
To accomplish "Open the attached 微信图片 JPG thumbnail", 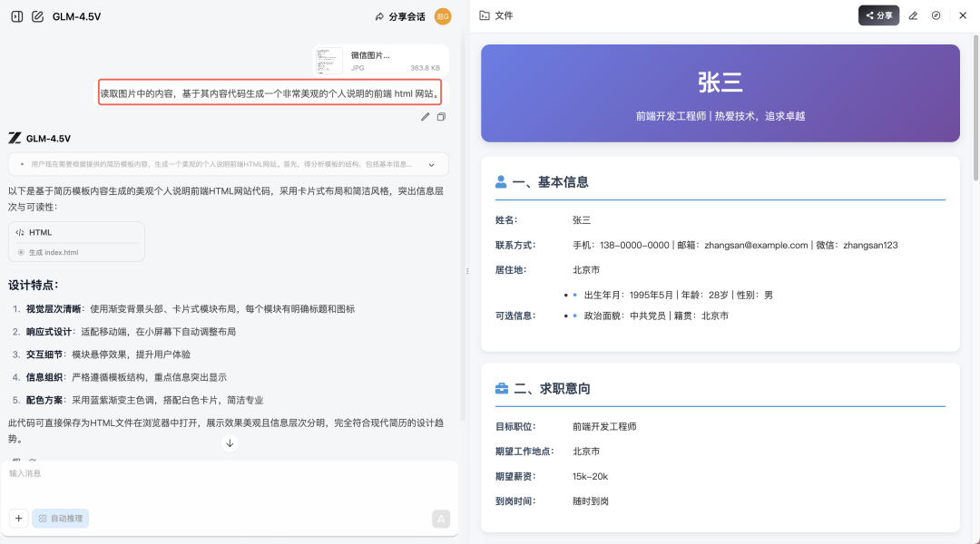I will point(328,60).
